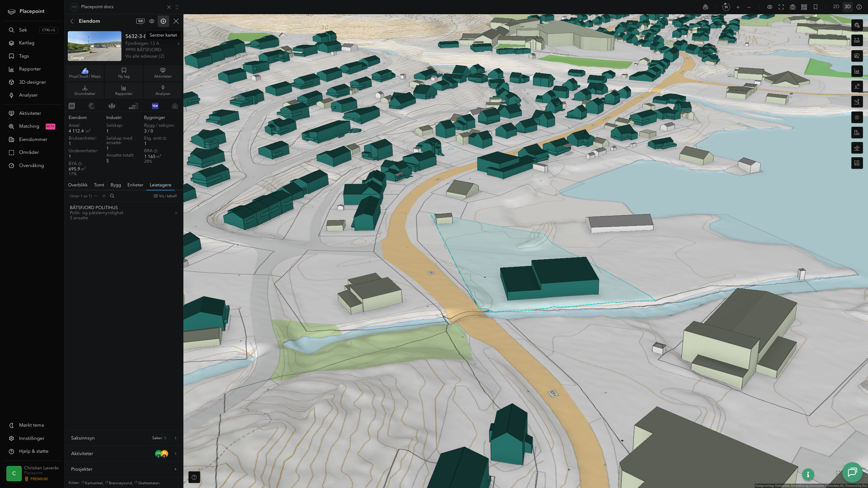Open 3D-designer in the sidebar
This screenshot has width=868, height=488.
click(x=33, y=82)
